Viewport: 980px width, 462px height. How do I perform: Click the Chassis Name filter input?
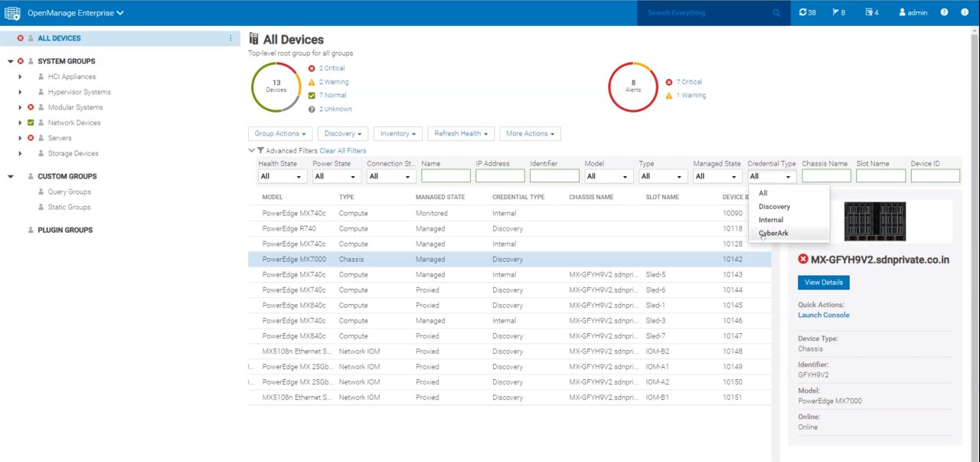coord(826,176)
